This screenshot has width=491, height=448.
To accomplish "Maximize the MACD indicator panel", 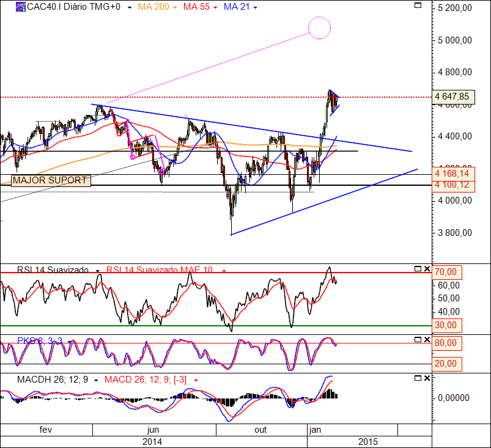I will click(418, 378).
